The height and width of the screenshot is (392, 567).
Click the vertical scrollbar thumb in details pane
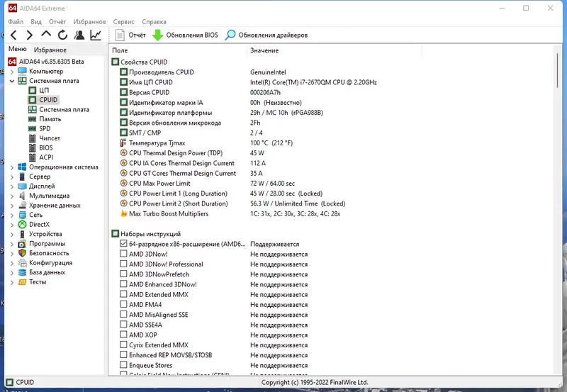(558, 69)
